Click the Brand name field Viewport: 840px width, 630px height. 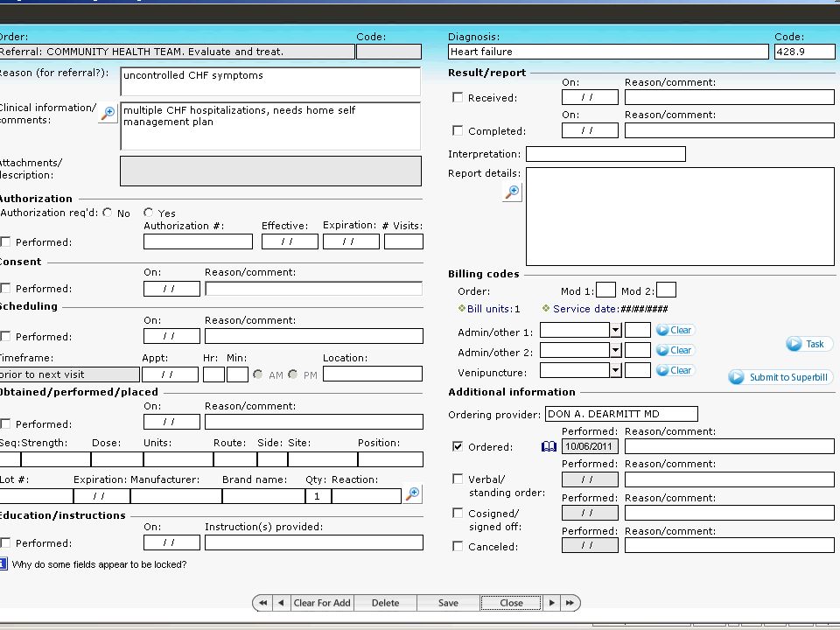[x=263, y=496]
